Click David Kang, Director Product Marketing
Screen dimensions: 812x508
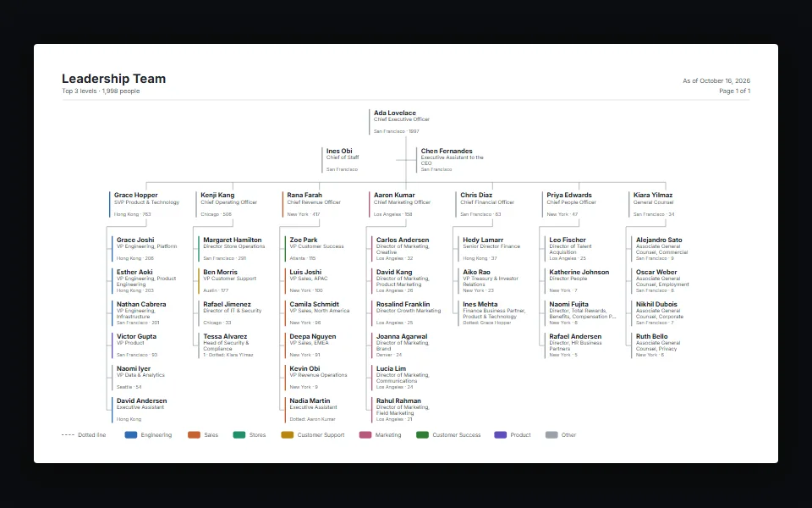click(407, 281)
